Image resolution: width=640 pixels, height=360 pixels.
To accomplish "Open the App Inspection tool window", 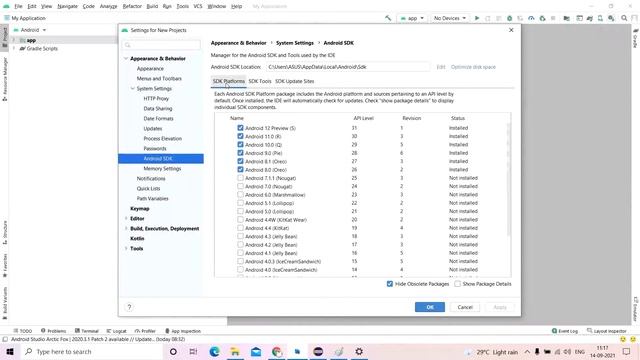I will click(183, 331).
